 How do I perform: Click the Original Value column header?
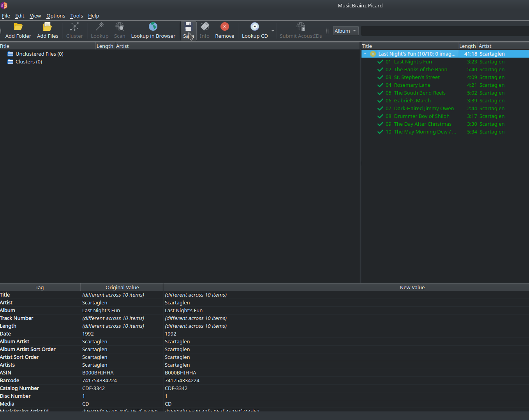(x=122, y=287)
